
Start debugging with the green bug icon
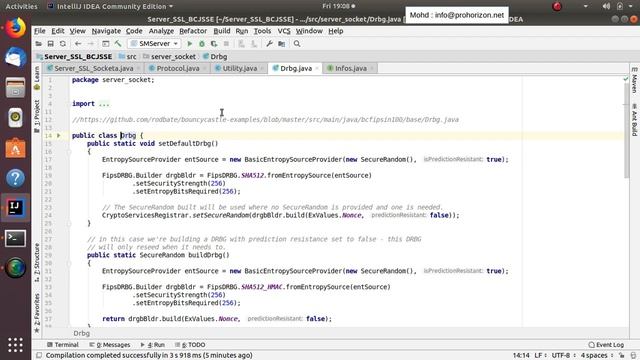coord(202,44)
